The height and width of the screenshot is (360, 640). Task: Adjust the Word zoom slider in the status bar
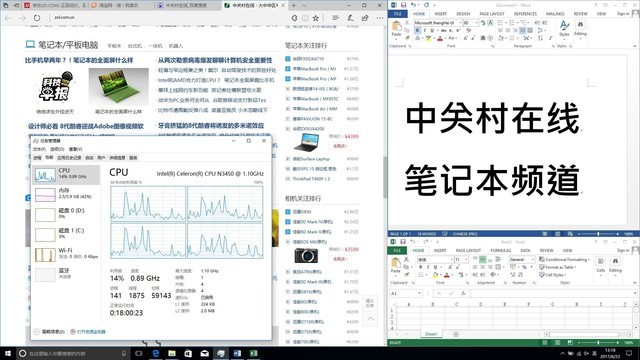(x=598, y=234)
